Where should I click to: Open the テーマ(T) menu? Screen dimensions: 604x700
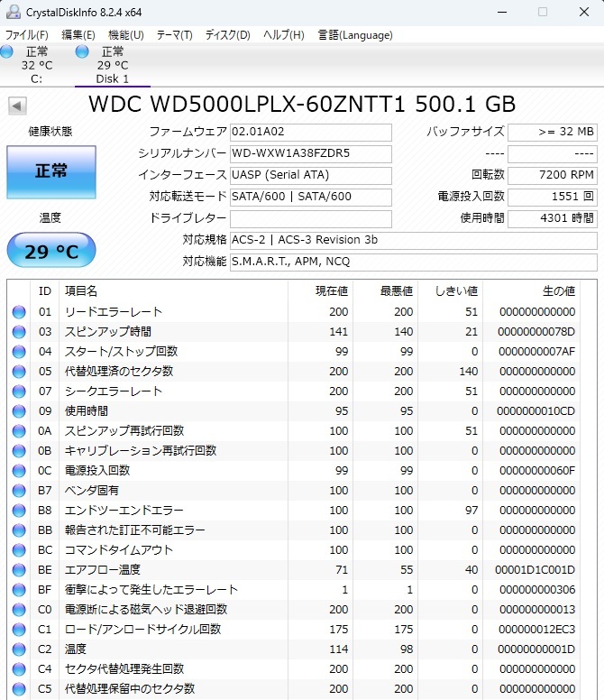pyautogui.click(x=174, y=35)
